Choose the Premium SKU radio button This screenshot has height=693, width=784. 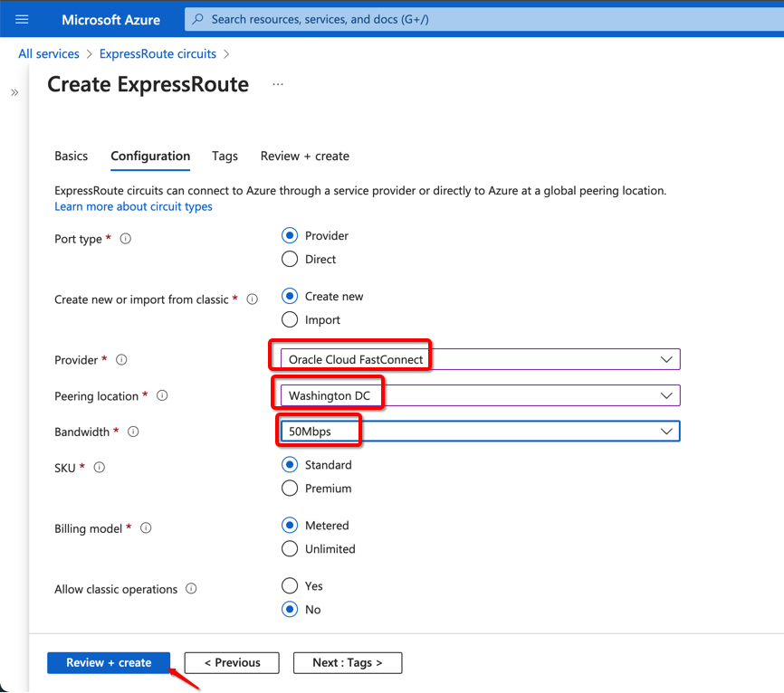tap(290, 489)
